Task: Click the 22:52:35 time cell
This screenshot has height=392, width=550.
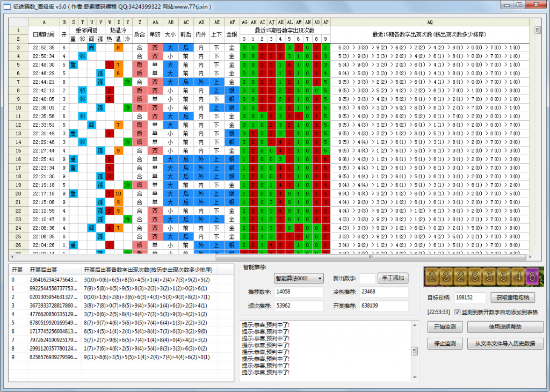Action: [44, 48]
